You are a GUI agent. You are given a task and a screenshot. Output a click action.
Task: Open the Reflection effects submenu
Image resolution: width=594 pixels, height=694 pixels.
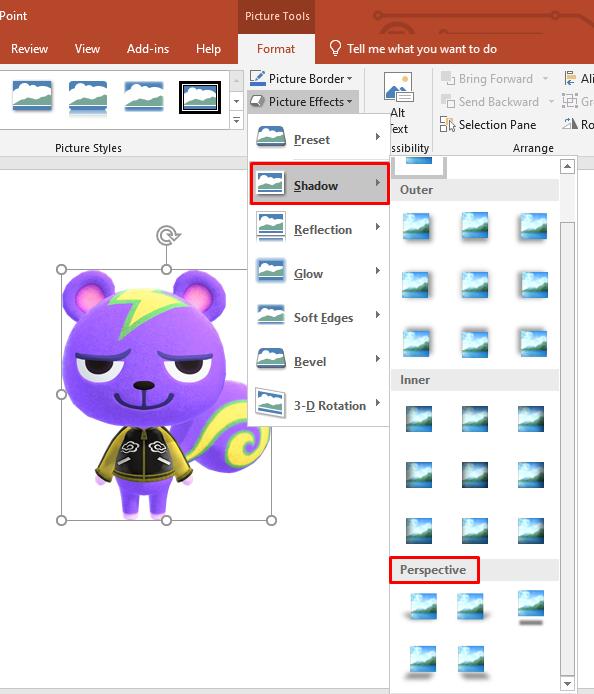(x=319, y=229)
